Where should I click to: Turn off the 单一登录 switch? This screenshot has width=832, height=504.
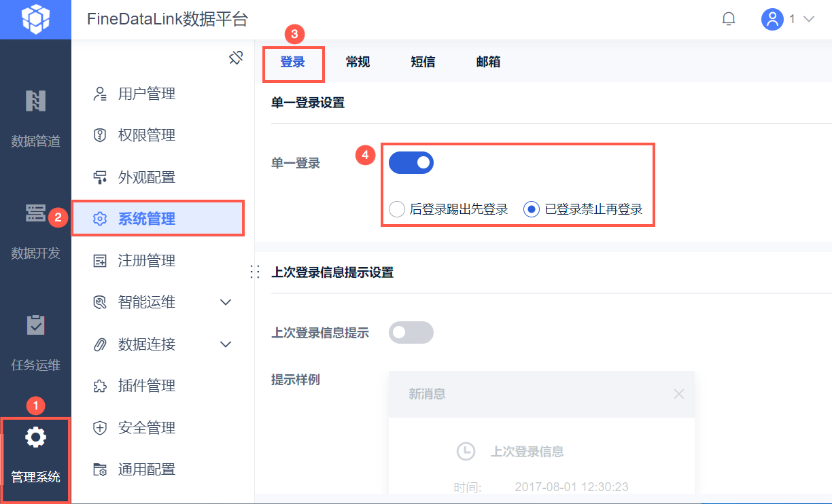click(x=411, y=163)
